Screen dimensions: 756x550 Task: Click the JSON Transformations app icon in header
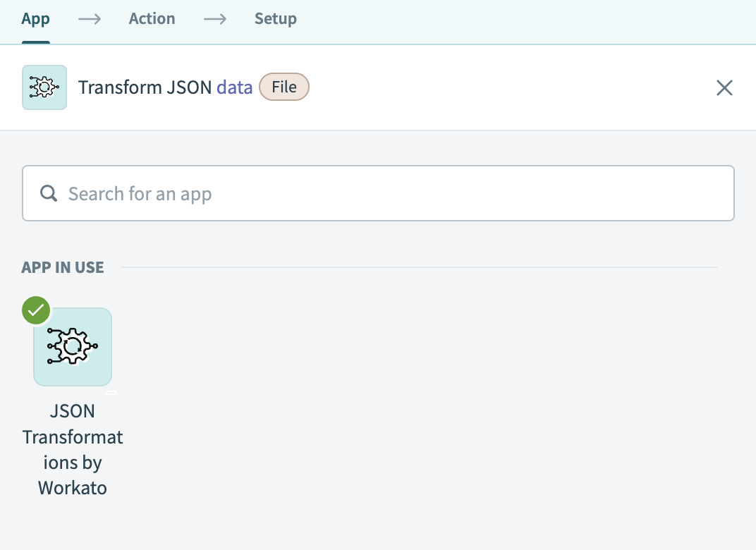(x=44, y=87)
